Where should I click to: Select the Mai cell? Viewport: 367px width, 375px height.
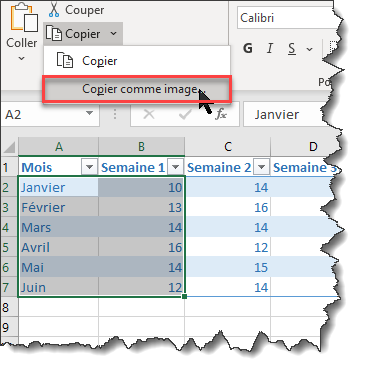tap(59, 268)
